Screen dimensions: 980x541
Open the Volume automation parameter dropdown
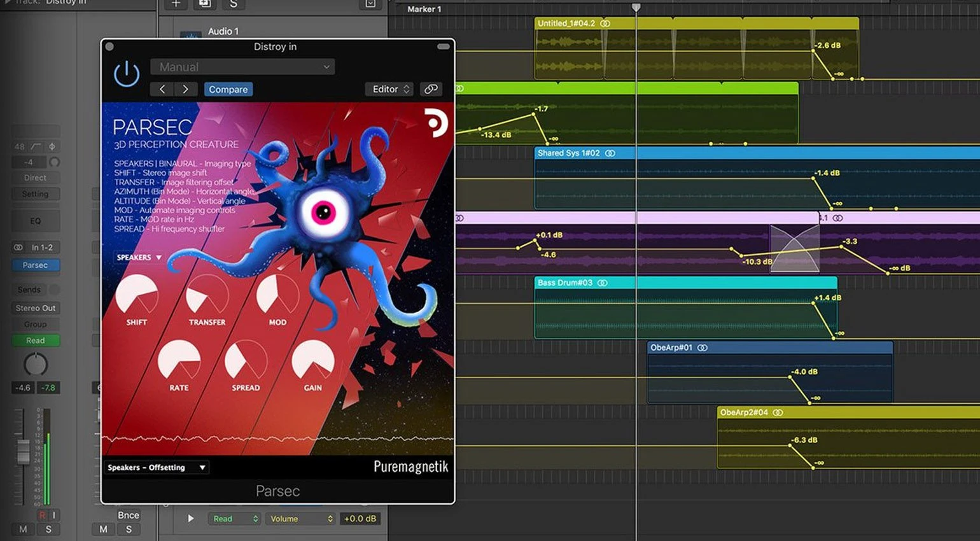tap(300, 519)
